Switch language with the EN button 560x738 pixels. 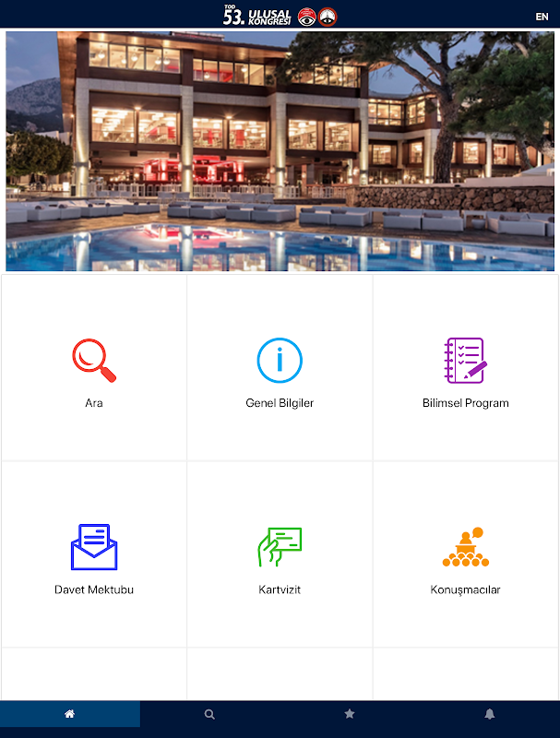[542, 17]
